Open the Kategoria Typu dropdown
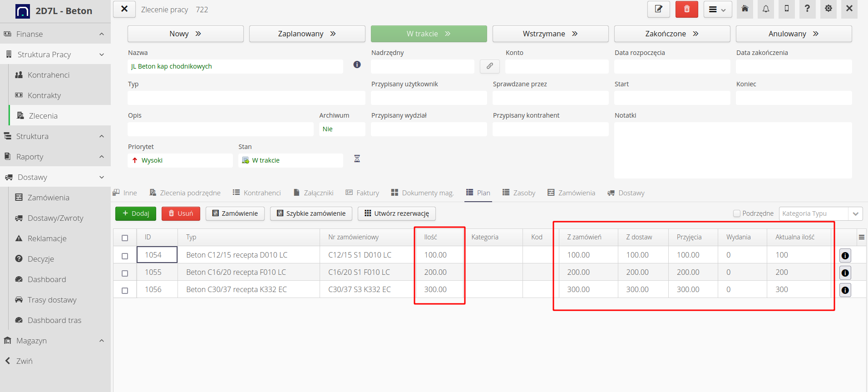Viewport: 868px width, 392px height. (x=855, y=213)
